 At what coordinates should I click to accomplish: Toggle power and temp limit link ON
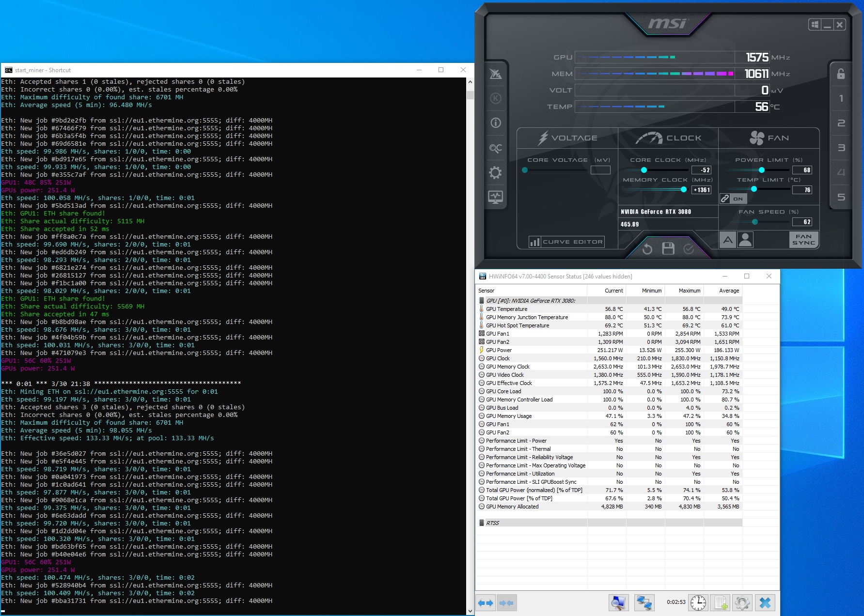point(733,199)
